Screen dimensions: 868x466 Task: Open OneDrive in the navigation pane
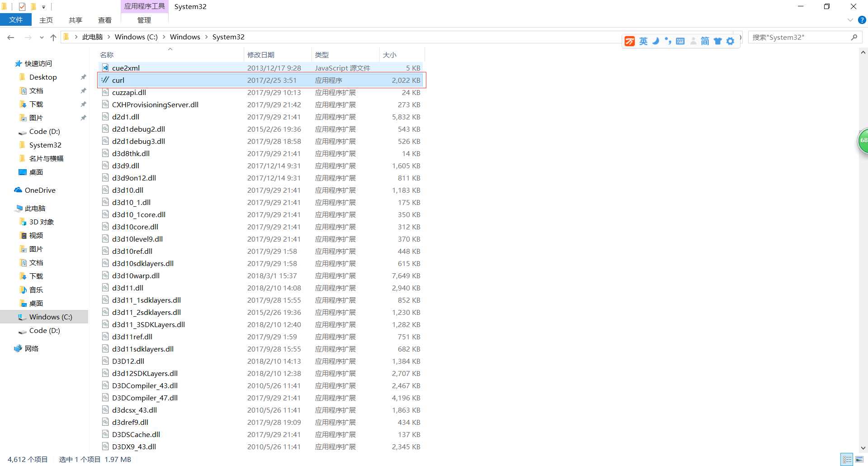point(40,190)
